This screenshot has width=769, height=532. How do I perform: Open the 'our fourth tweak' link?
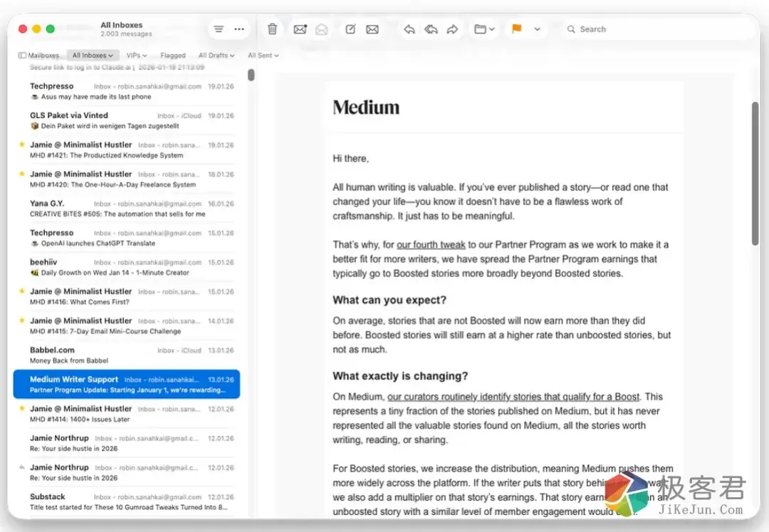pos(431,244)
